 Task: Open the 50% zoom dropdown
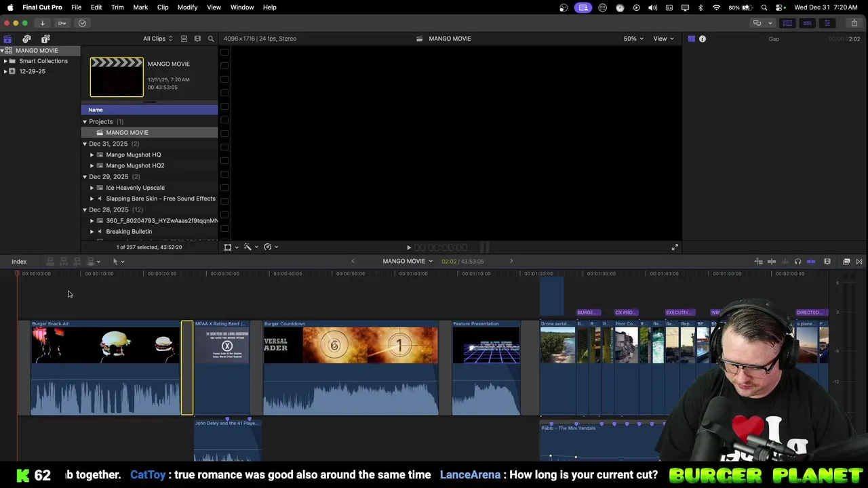pyautogui.click(x=633, y=39)
